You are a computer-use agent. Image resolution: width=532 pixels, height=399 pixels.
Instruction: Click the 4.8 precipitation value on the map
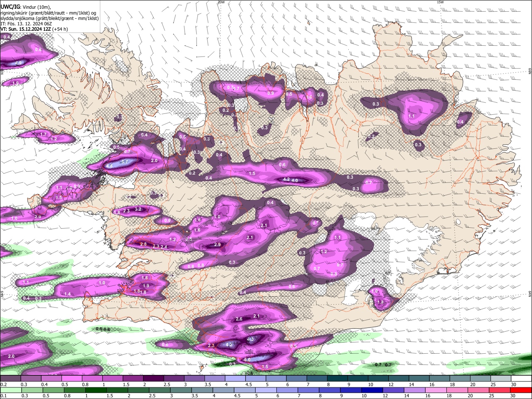pos(109,166)
